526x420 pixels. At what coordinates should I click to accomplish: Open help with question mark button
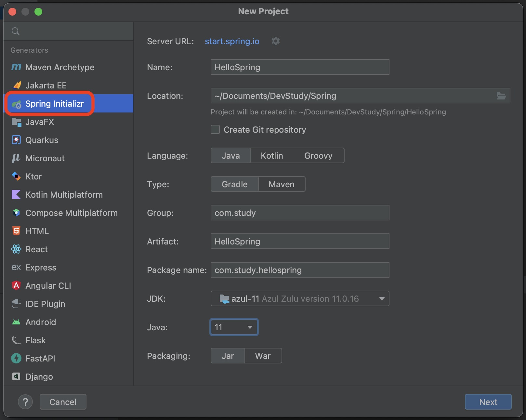tap(25, 402)
